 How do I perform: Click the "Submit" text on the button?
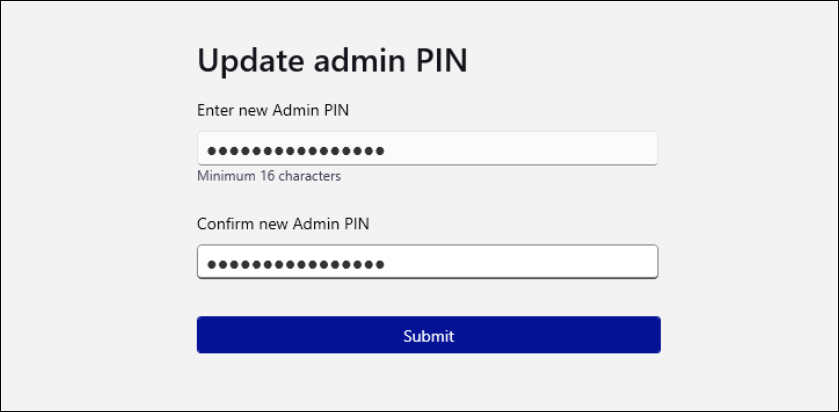(x=428, y=336)
